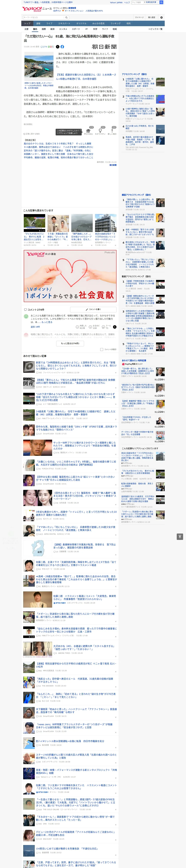Screen dimensions: 186x868
Task: Click the コメントを書く button
Action: pyautogui.click(x=93, y=309)
